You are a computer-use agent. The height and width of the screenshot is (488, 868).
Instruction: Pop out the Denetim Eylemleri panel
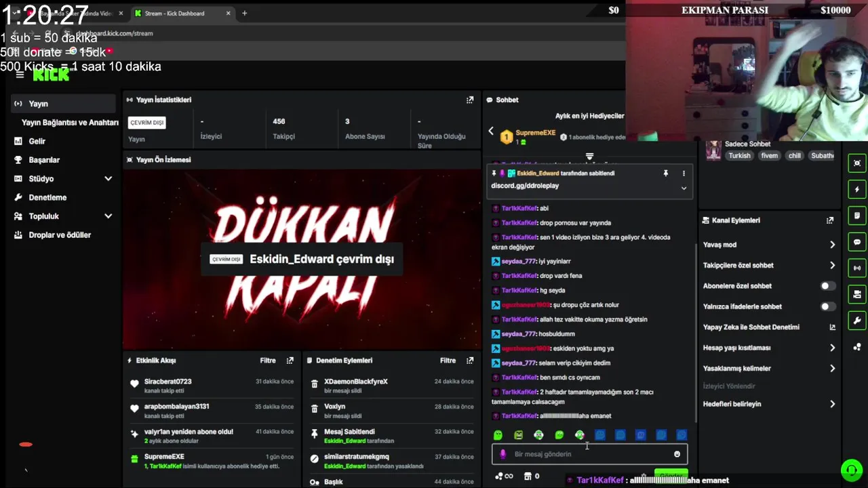point(470,361)
